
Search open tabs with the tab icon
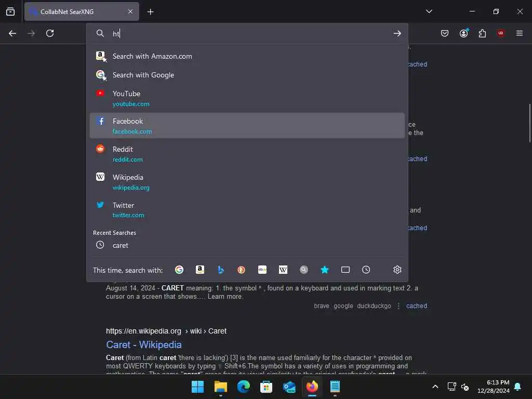[345, 270]
